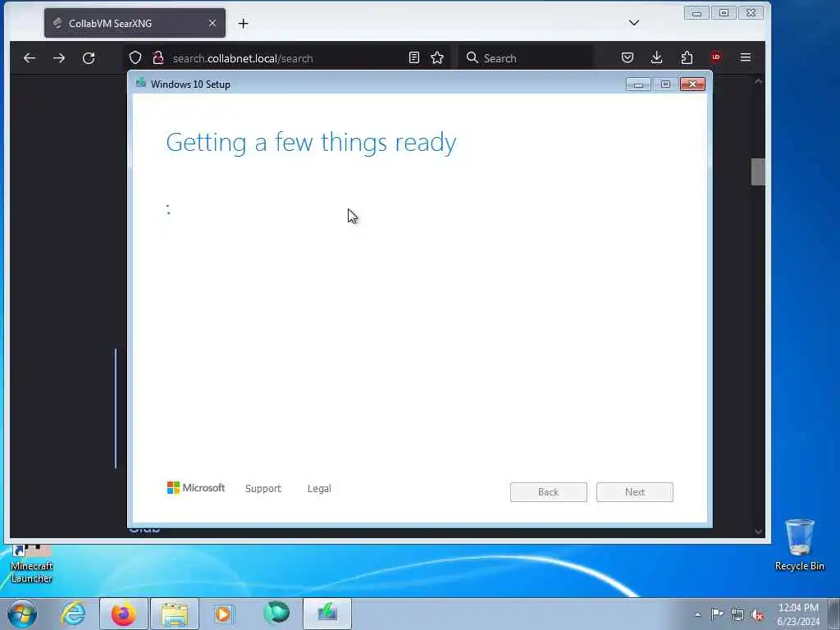Click the Back button in setup

click(x=549, y=492)
